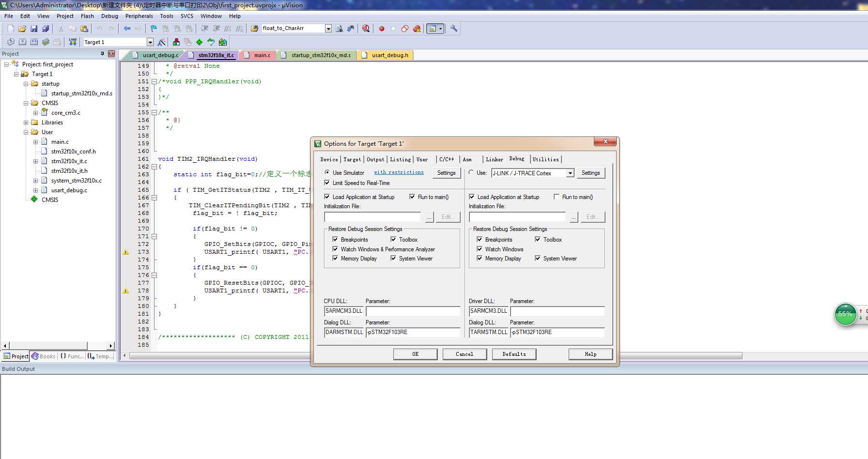Toggle simulator Run to main() checkbox
Image resolution: width=868 pixels, height=459 pixels.
(412, 197)
